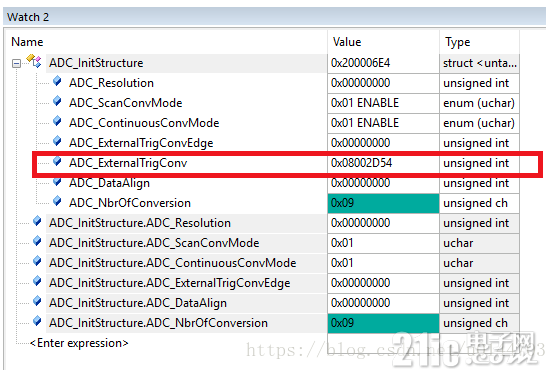Collapse the ADC_InitStructure tree node

(x=16, y=63)
